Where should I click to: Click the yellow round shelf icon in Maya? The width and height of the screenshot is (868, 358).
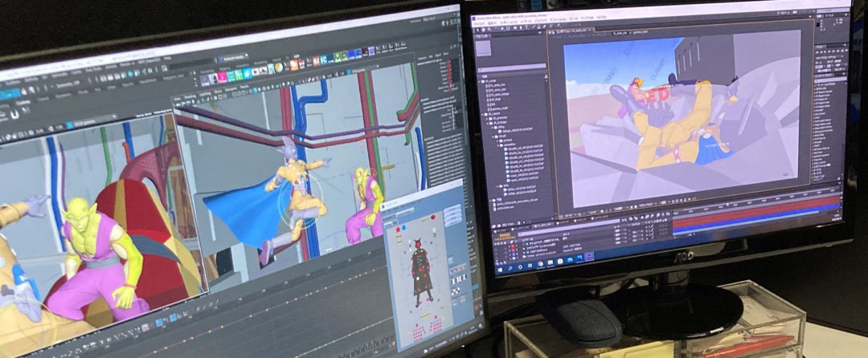point(278,67)
